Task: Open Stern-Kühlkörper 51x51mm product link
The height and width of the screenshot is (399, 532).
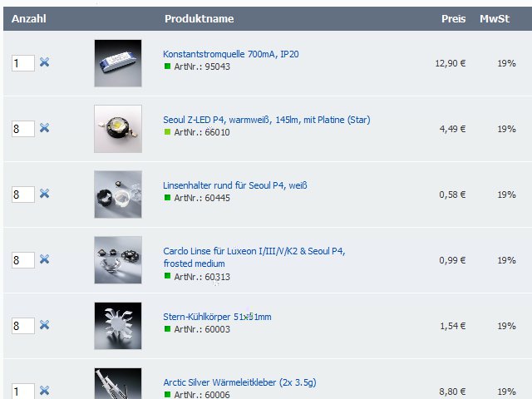Action: coord(217,317)
